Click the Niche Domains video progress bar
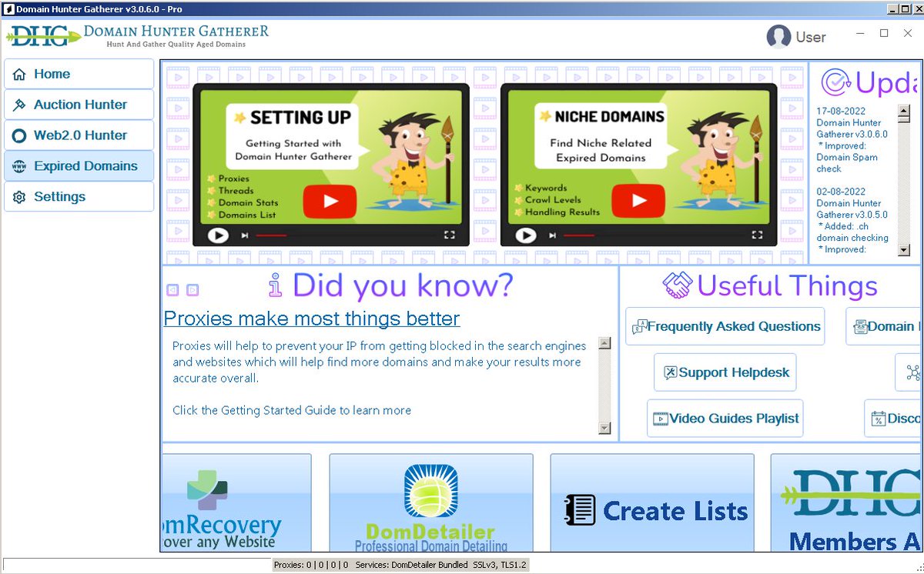The width and height of the screenshot is (924, 574). coord(579,235)
